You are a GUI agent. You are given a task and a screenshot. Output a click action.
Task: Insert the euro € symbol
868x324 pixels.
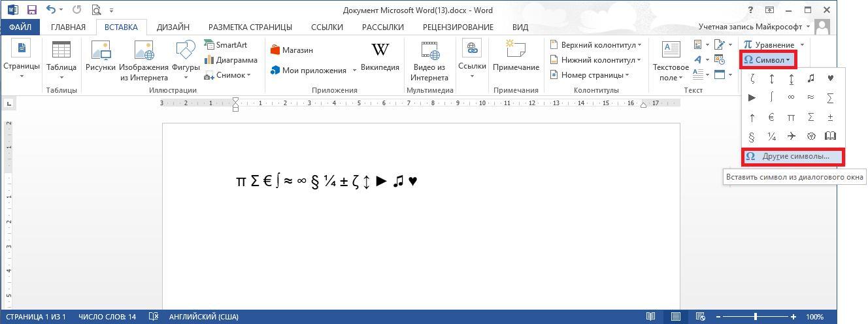[x=772, y=117]
